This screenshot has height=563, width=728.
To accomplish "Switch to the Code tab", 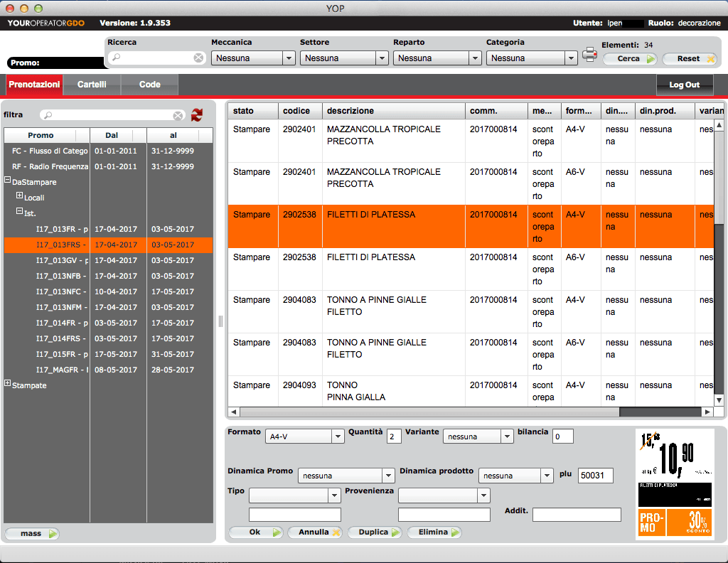I will [x=149, y=85].
